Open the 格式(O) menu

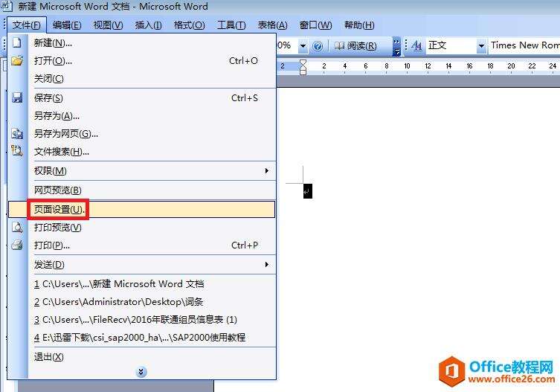(x=190, y=25)
